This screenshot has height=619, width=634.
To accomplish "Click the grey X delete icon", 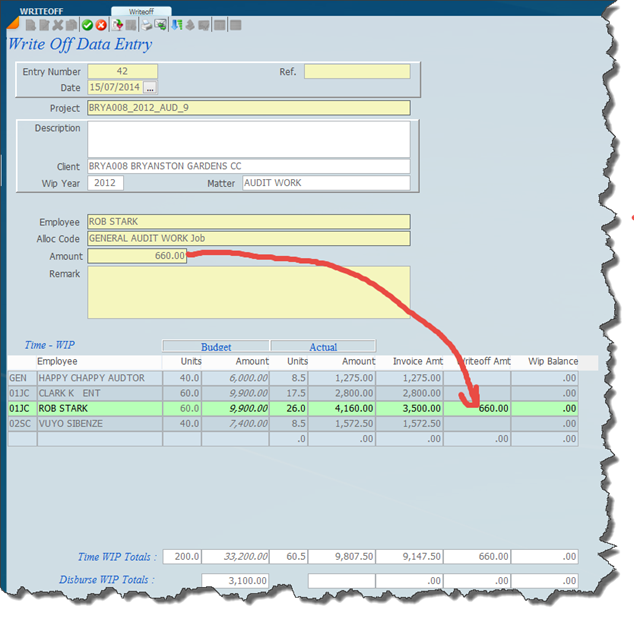I will coord(58,24).
